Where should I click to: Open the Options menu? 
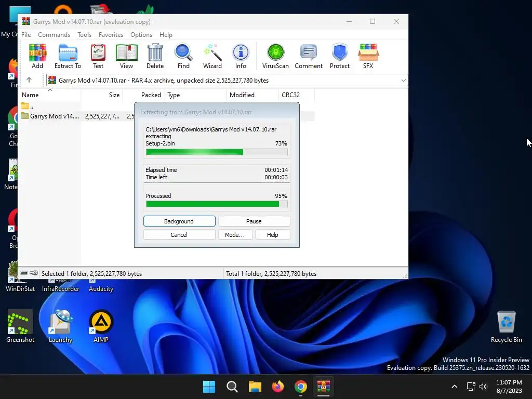pyautogui.click(x=141, y=35)
